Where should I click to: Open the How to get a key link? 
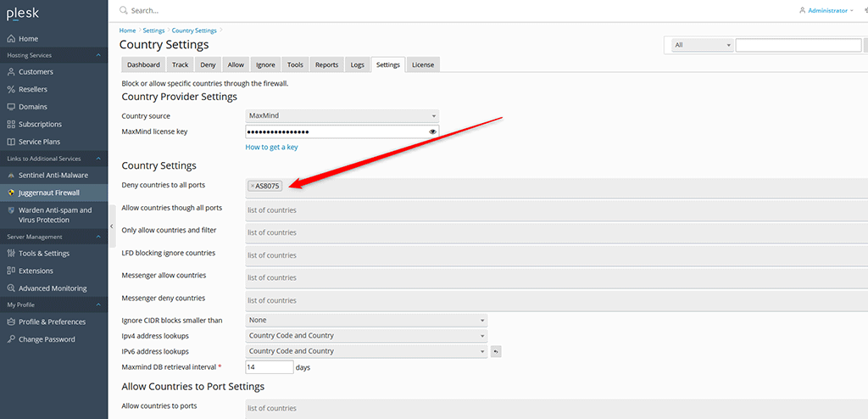click(x=272, y=148)
